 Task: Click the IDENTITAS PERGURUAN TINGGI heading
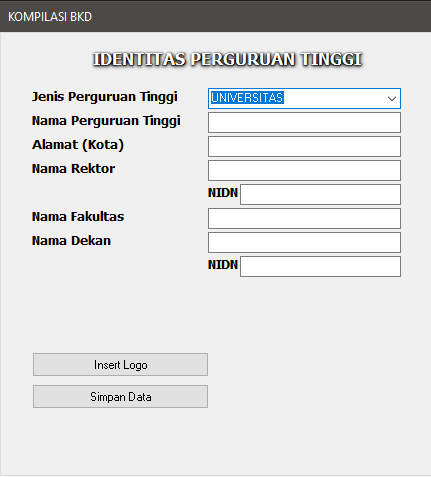(x=227, y=60)
